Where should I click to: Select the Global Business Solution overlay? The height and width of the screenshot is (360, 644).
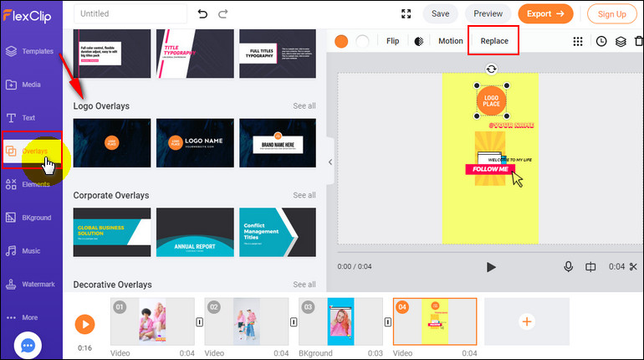(112, 232)
